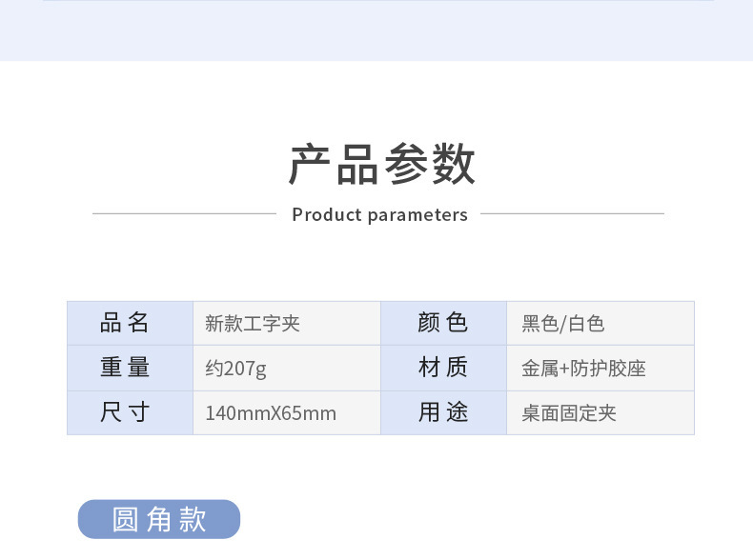This screenshot has width=753, height=560.
Task: Select the 用途 label cell
Action: point(443,412)
